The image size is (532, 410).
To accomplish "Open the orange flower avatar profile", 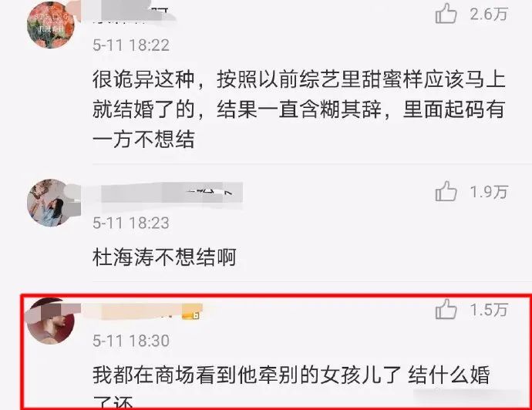I will coord(51,25).
